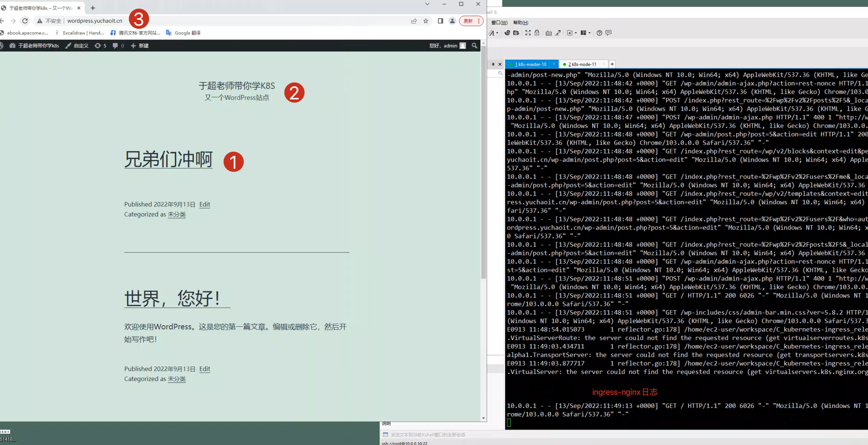Image resolution: width=868 pixels, height=445 pixels.
Task: Click the address bar showing wordpress.yuchaoit.cn
Action: click(95, 21)
